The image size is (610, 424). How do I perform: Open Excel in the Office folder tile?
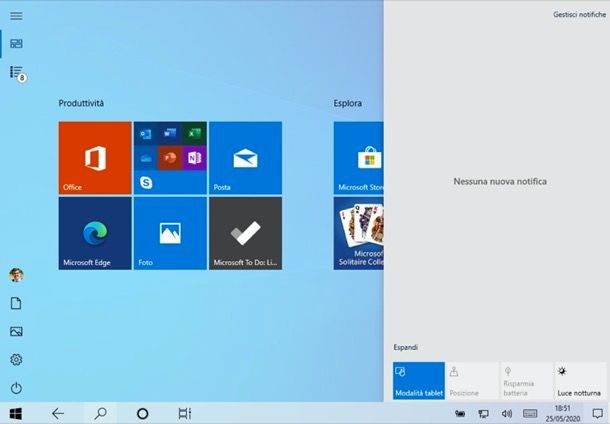(x=194, y=134)
